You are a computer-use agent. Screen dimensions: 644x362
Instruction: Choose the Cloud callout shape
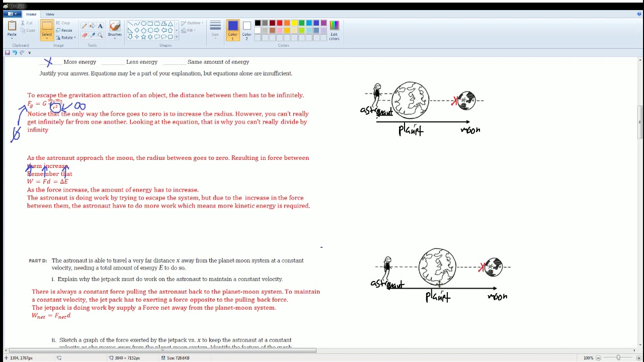pos(170,37)
